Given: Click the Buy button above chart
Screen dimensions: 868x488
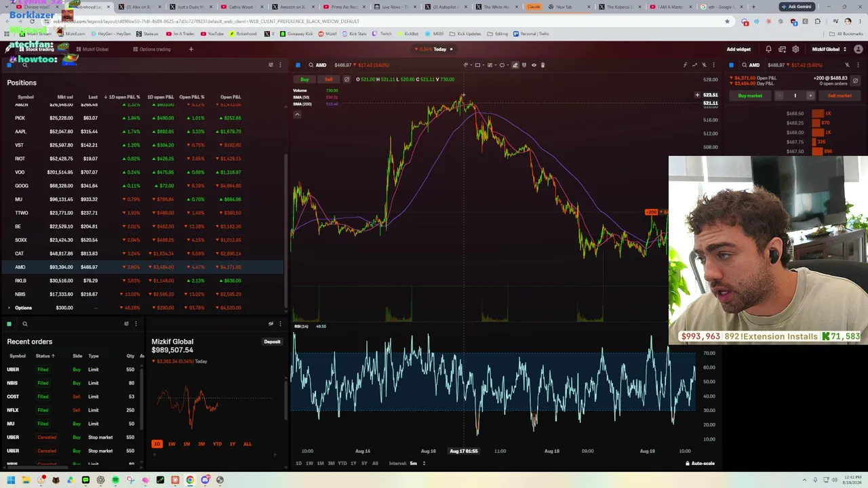Looking at the screenshot, I should [304, 79].
